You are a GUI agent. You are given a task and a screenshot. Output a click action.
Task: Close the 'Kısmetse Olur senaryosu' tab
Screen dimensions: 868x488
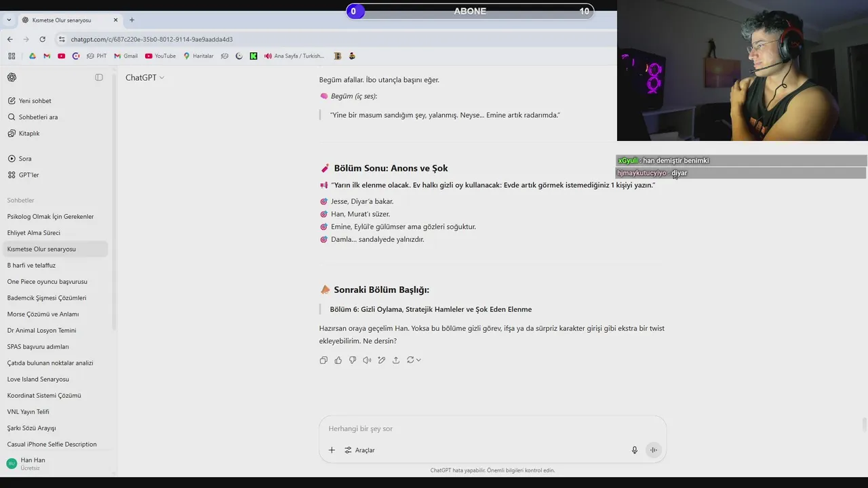116,20
